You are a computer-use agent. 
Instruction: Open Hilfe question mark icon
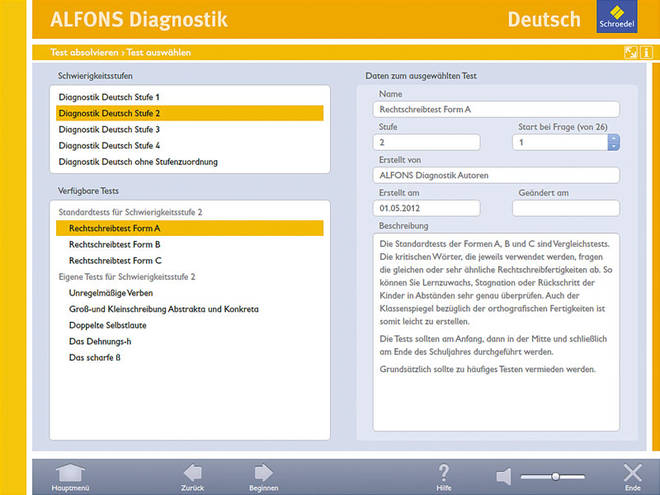coord(444,473)
